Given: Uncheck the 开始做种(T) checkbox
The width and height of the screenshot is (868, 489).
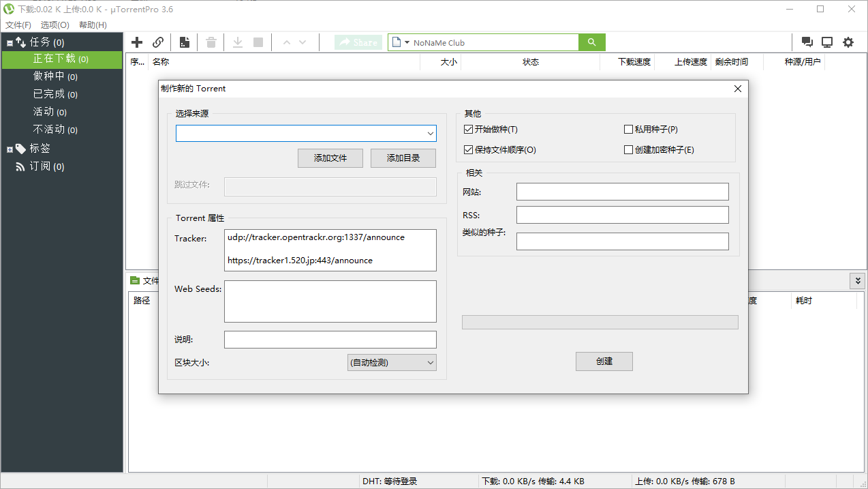Looking at the screenshot, I should 468,130.
